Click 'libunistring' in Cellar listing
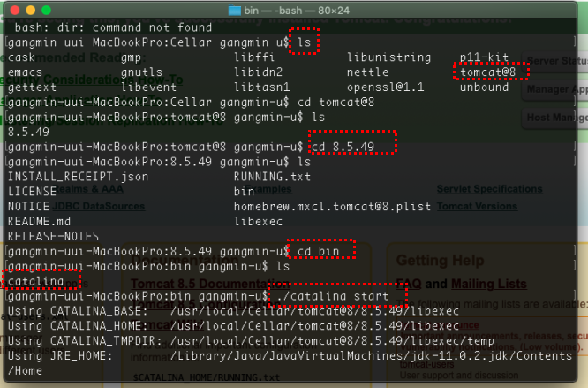Image resolution: width=588 pixels, height=388 pixels. [x=388, y=57]
